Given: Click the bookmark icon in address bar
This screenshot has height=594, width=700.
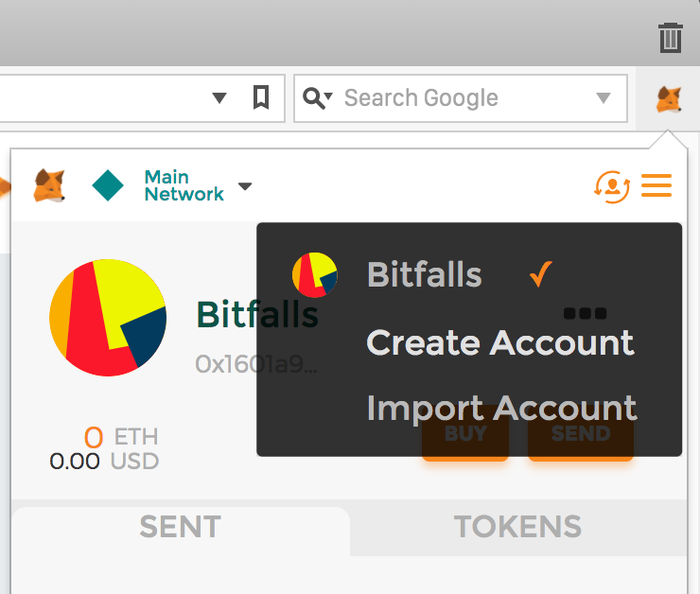Looking at the screenshot, I should pos(261,97).
